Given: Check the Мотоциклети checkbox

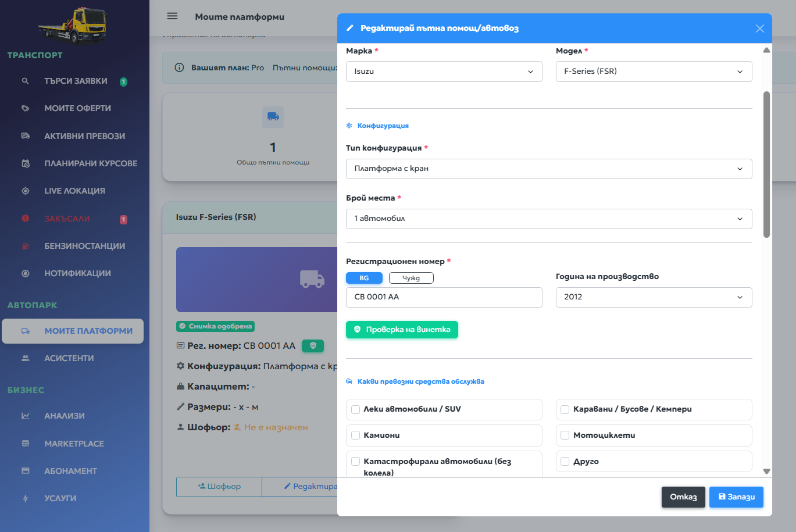Looking at the screenshot, I should tap(565, 435).
